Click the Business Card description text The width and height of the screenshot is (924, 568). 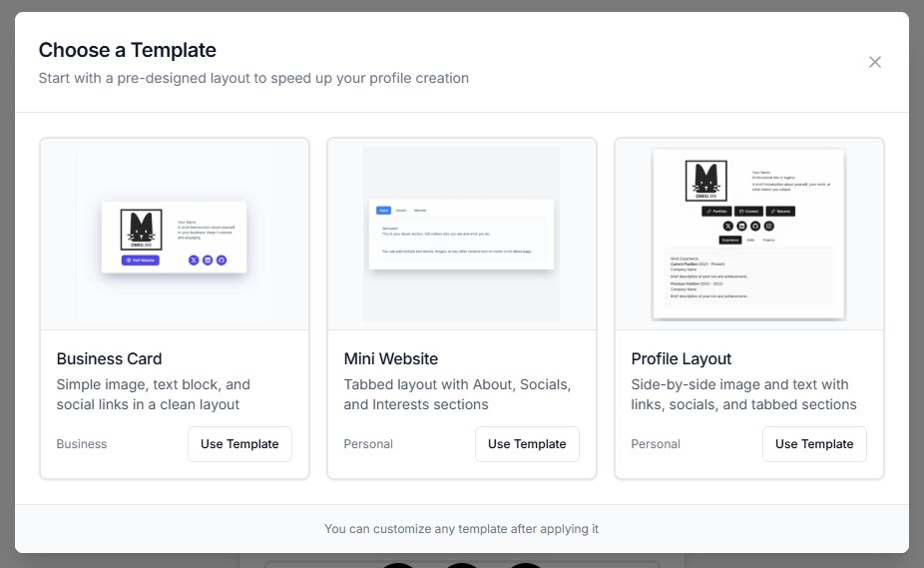[x=154, y=394]
